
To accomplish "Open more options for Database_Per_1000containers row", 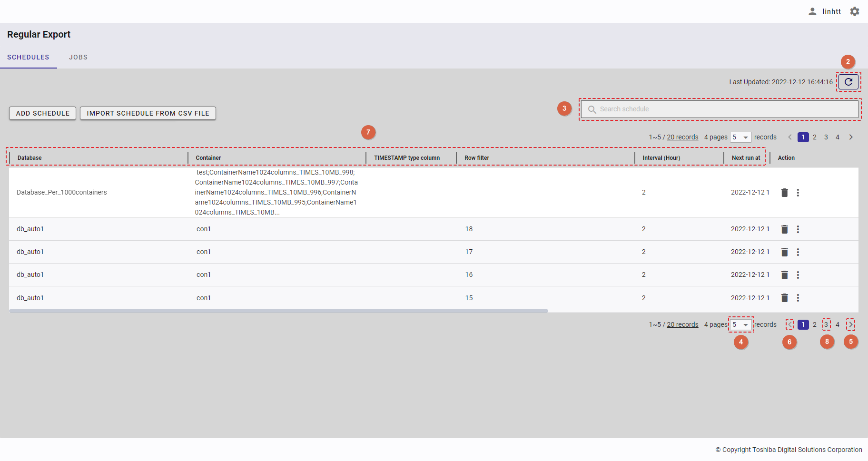I will (x=798, y=193).
